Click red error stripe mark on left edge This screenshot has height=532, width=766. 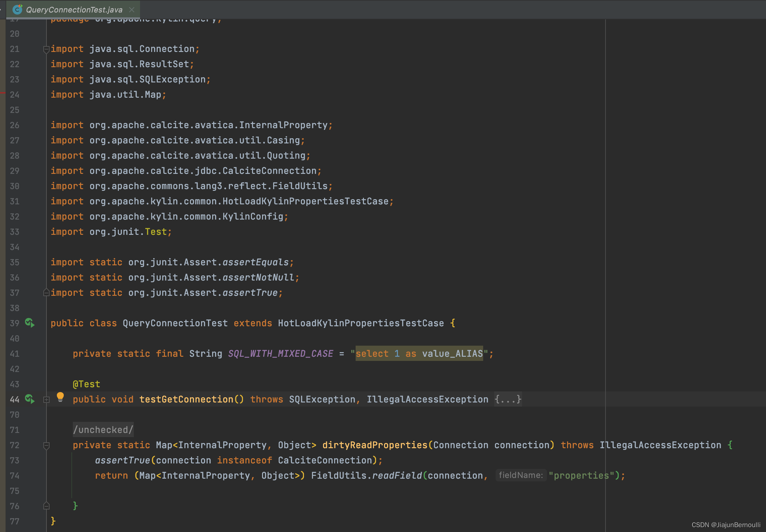pyautogui.click(x=2, y=92)
